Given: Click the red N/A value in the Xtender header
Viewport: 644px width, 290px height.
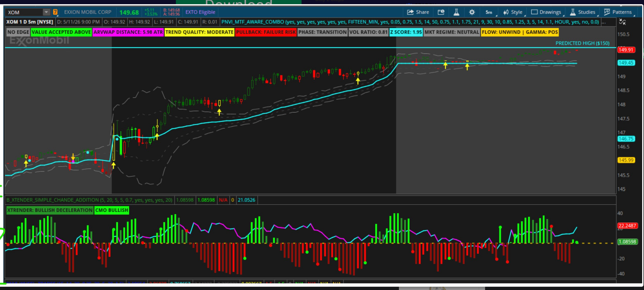Looking at the screenshot, I should point(223,200).
